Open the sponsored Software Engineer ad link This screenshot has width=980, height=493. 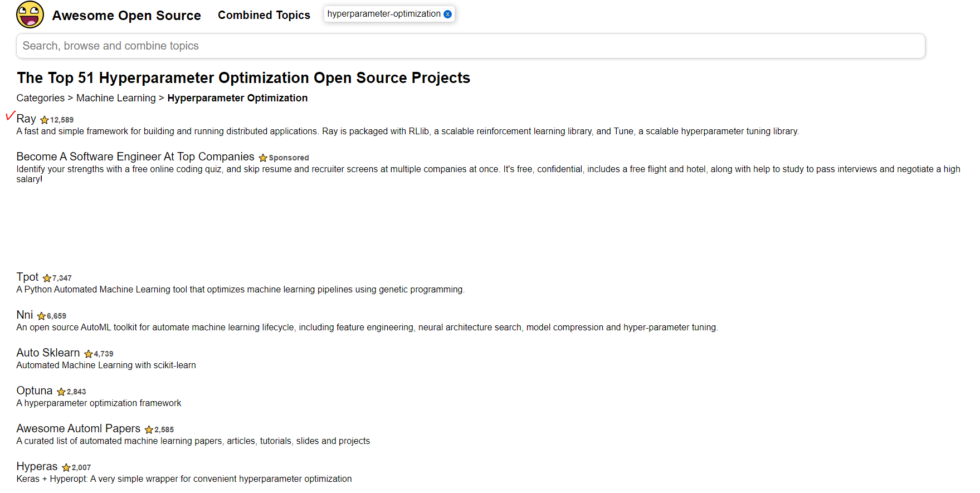[x=135, y=157]
